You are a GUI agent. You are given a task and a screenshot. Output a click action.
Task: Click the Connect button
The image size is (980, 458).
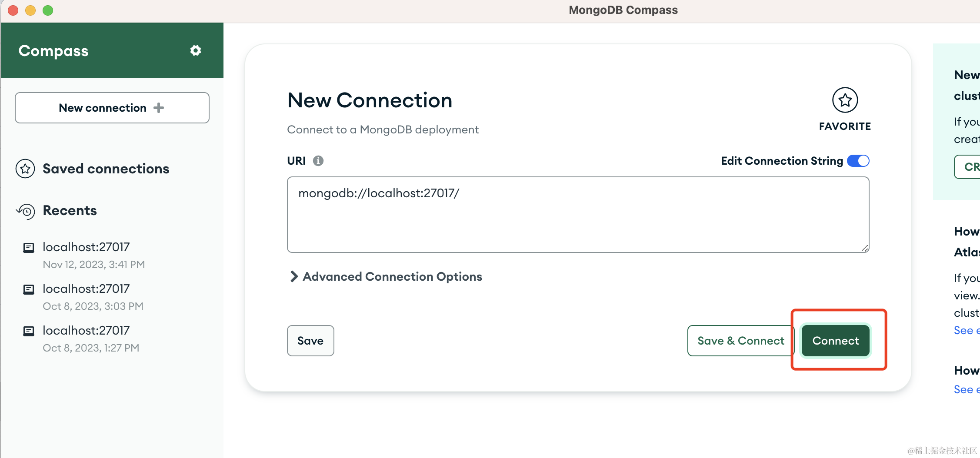coord(835,341)
